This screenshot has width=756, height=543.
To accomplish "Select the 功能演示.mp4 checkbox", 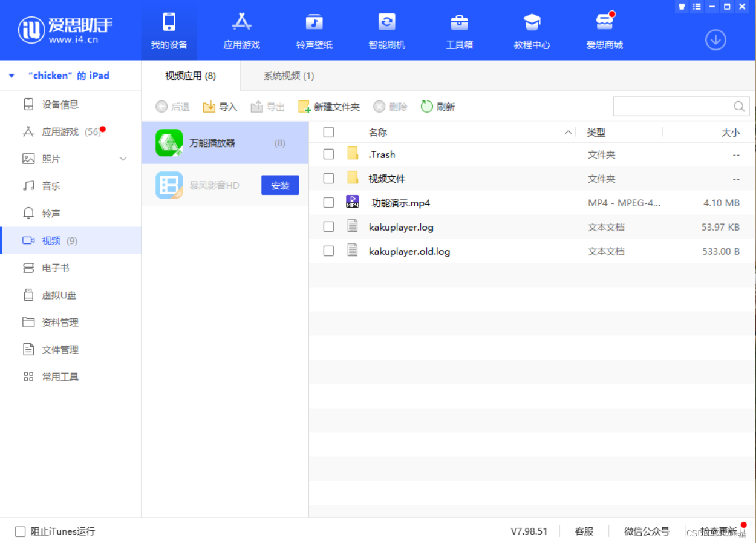I will [328, 202].
